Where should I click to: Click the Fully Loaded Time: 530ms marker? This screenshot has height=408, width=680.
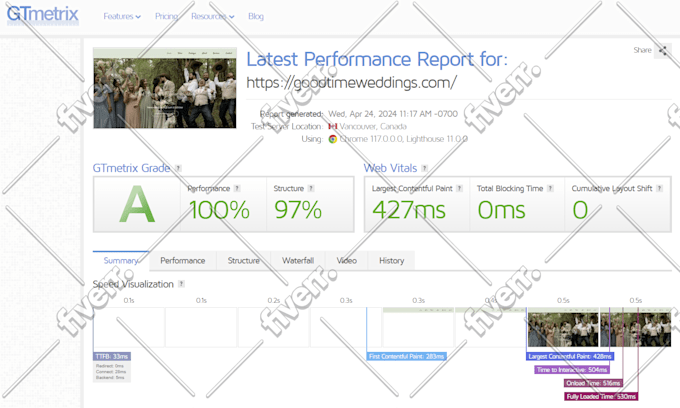pos(601,397)
